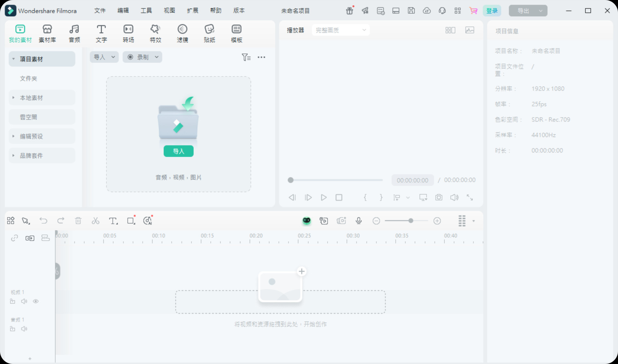Screen dimensions: 618x364
Task: Click the green 导入 import button
Action: click(179, 151)
